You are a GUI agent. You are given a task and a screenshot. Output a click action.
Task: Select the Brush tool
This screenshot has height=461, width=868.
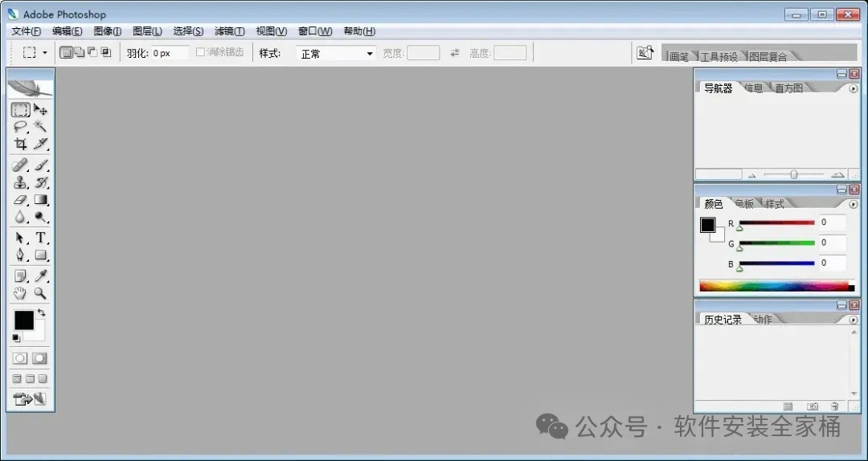(x=40, y=165)
